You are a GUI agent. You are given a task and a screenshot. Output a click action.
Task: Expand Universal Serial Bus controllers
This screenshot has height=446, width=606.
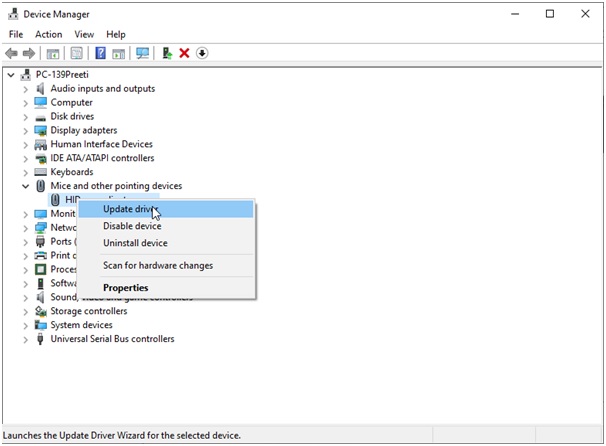point(26,339)
